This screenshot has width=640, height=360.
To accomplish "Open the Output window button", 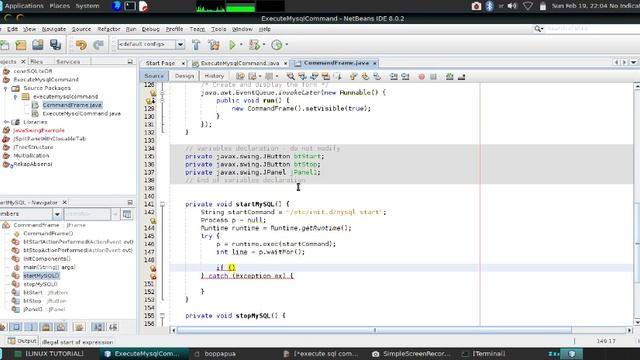I will pyautogui.click(x=23, y=341).
